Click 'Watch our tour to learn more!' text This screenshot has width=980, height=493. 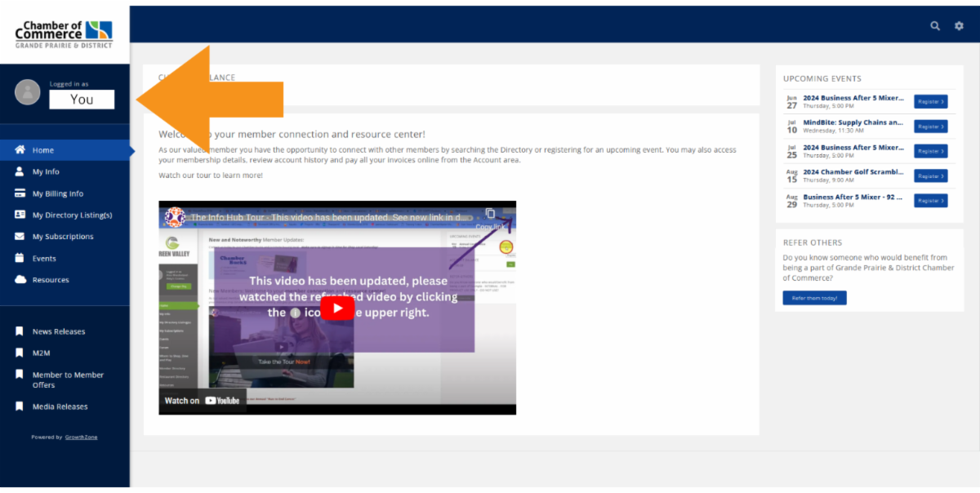point(211,175)
